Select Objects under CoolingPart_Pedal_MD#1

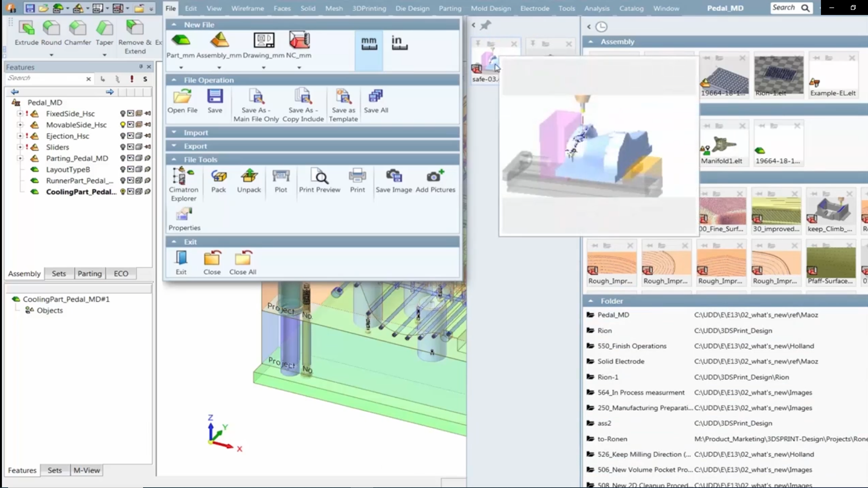click(50, 310)
